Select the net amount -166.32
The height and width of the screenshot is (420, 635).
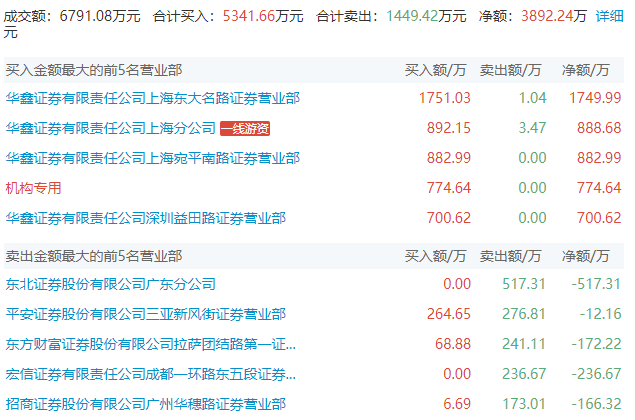pyautogui.click(x=596, y=404)
